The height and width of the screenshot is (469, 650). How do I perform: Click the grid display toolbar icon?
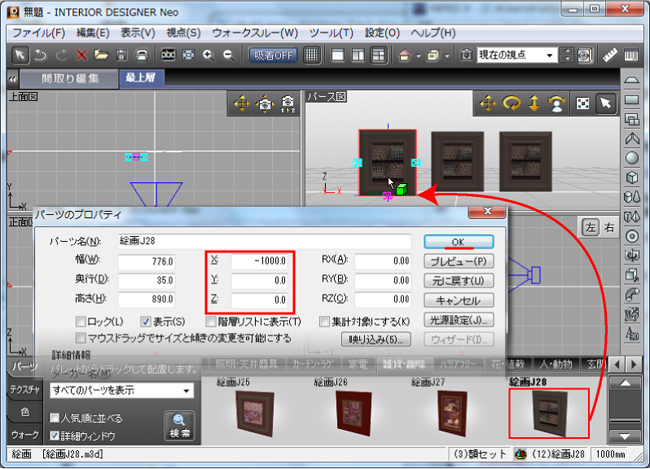(x=312, y=55)
